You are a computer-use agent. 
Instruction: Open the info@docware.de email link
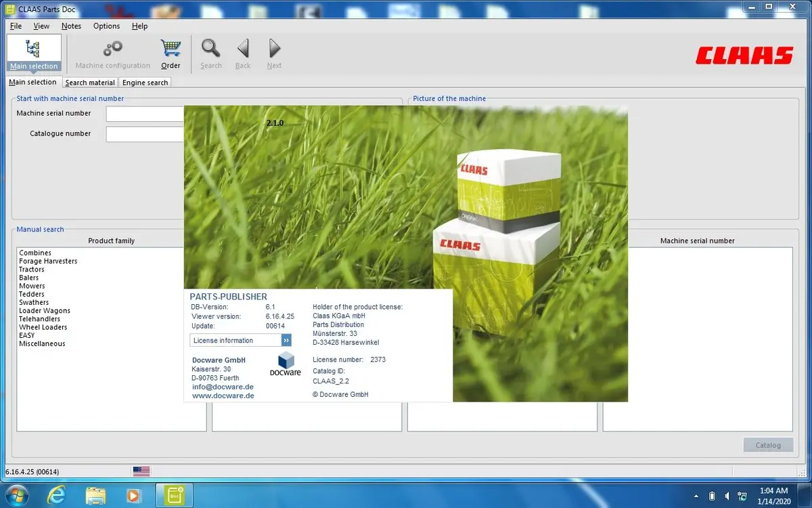tap(223, 387)
